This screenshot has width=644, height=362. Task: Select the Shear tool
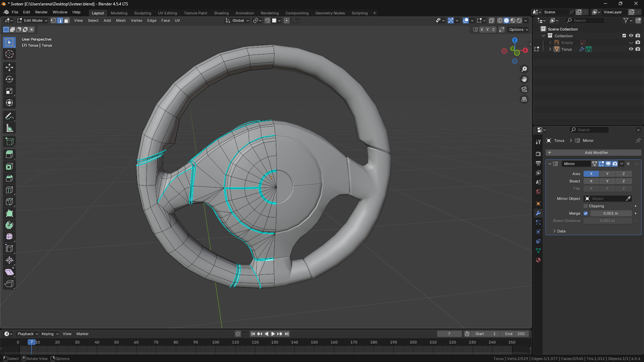click(9, 272)
